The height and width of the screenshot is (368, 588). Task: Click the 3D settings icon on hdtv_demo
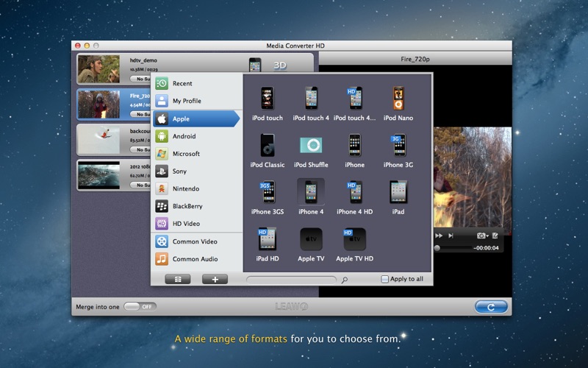280,66
